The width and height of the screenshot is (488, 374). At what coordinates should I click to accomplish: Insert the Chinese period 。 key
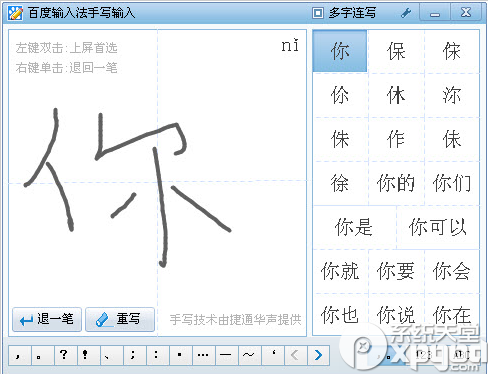point(43,355)
